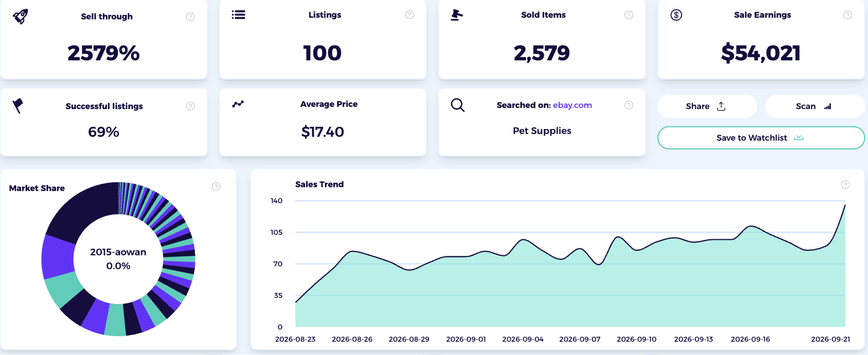Click the Pet Supplies search term
Image resolution: width=868 pixels, height=355 pixels.
542,131
